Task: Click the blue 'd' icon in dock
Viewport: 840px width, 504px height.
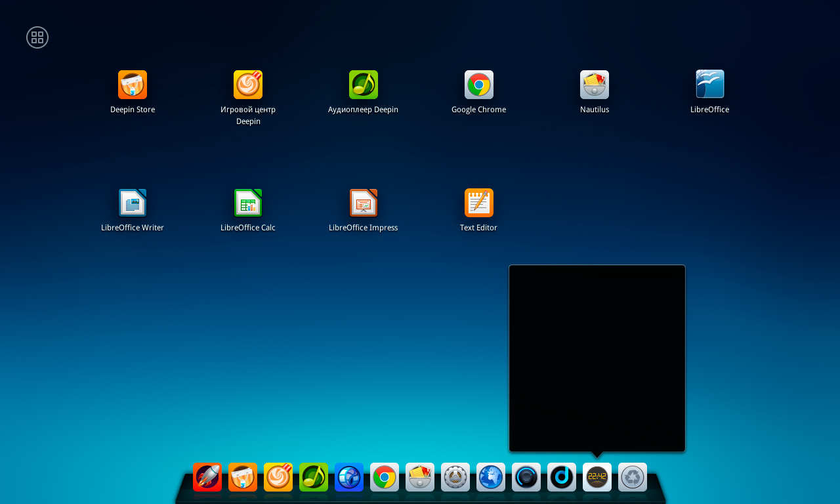Action: 562,477
